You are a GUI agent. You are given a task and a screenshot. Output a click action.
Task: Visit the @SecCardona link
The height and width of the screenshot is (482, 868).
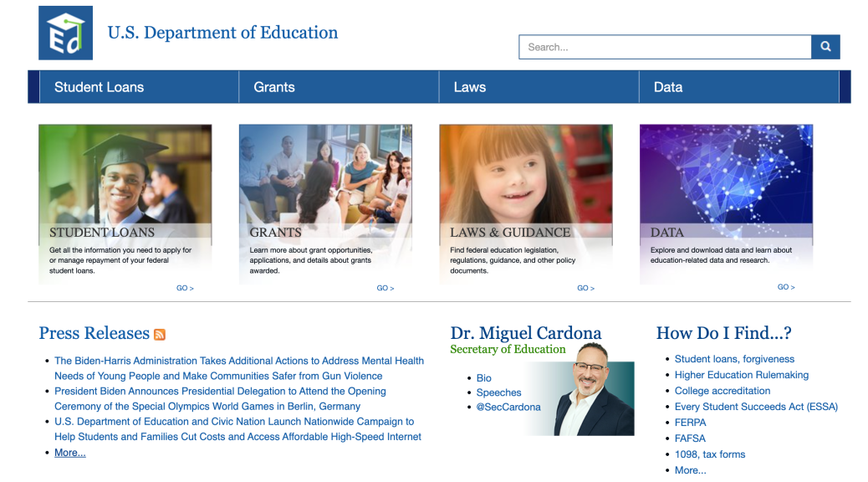pos(508,407)
